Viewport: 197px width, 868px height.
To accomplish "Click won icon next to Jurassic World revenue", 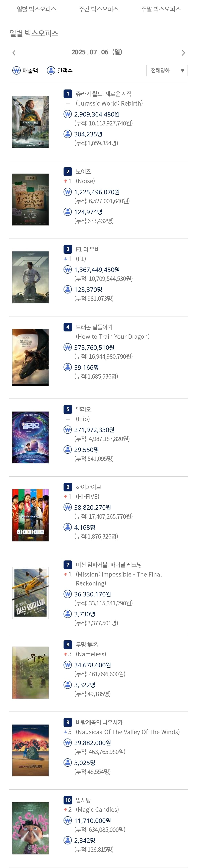I will coord(68,114).
